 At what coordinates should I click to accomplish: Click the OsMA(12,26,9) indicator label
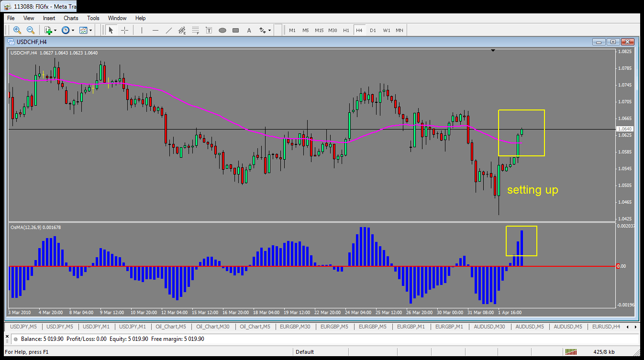(35, 227)
